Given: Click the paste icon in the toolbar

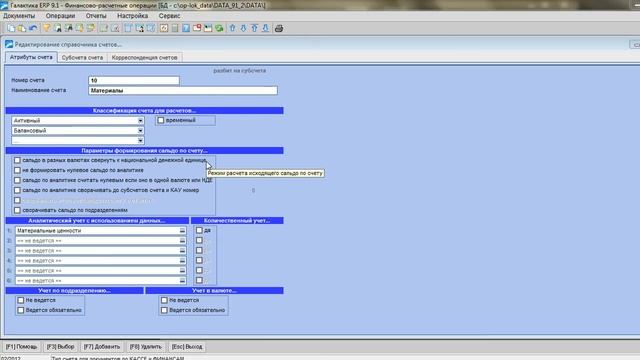Looking at the screenshot, I should [x=22, y=28].
